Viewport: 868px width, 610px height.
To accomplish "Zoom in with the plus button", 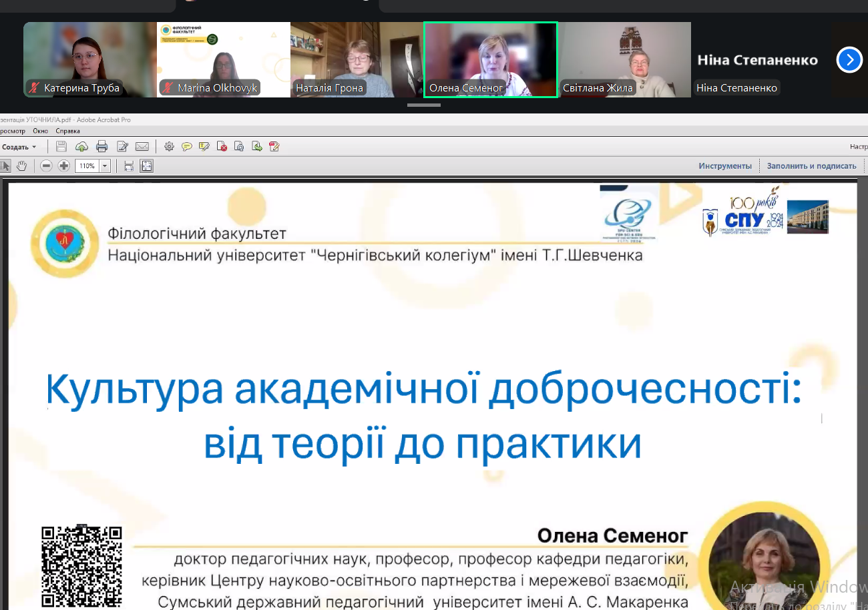I will tap(63, 166).
